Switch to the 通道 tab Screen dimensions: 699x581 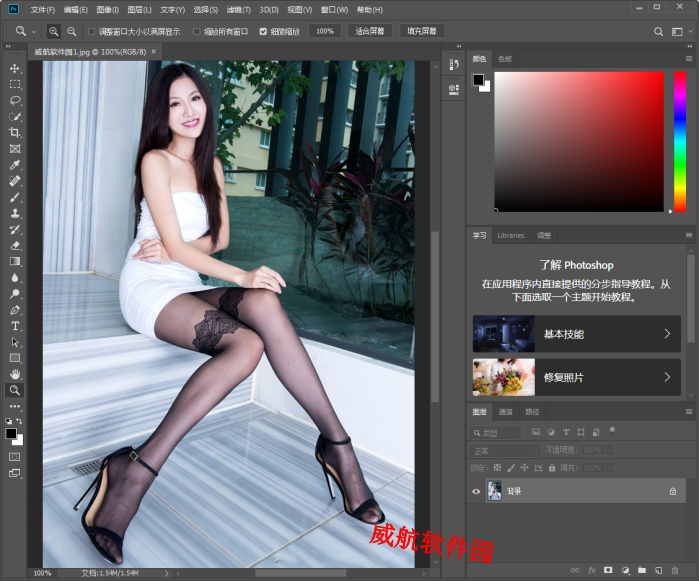point(506,412)
